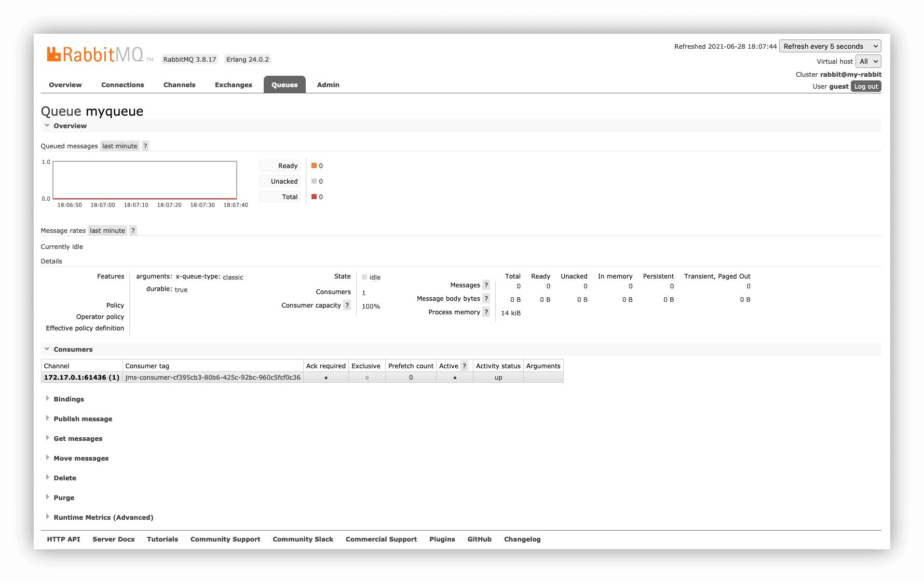Image resolution: width=924 pixels, height=583 pixels.
Task: Click the Ready legend label
Action: coord(280,166)
